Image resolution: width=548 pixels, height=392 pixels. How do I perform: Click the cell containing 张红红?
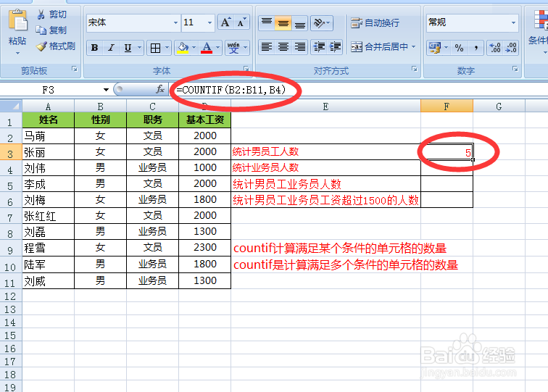click(x=49, y=216)
